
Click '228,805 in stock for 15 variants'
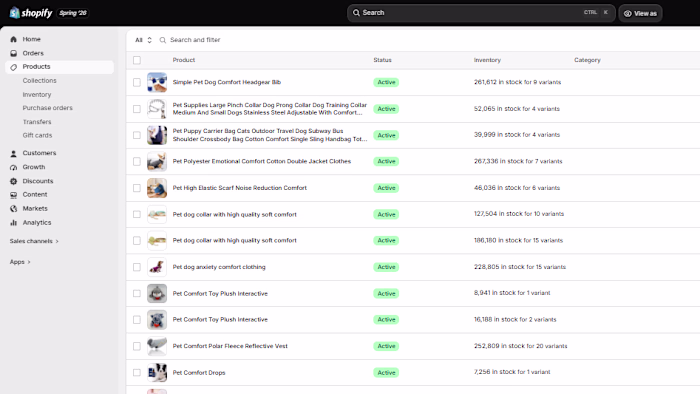(520, 267)
